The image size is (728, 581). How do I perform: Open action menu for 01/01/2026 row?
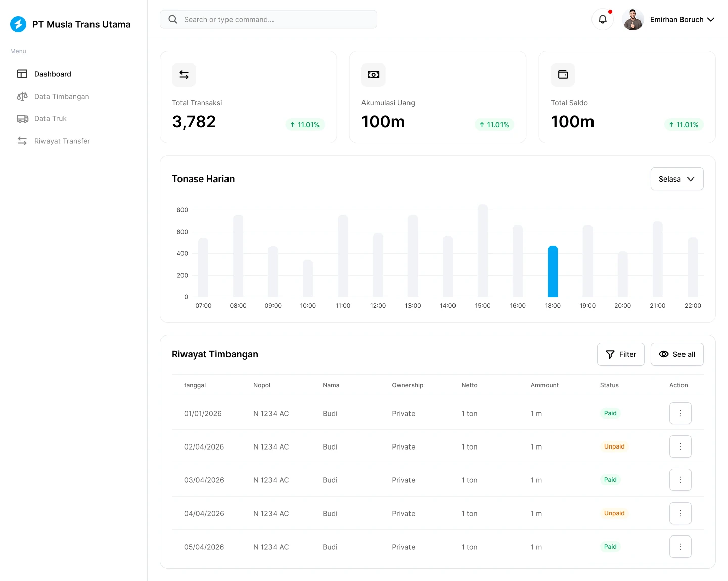680,413
